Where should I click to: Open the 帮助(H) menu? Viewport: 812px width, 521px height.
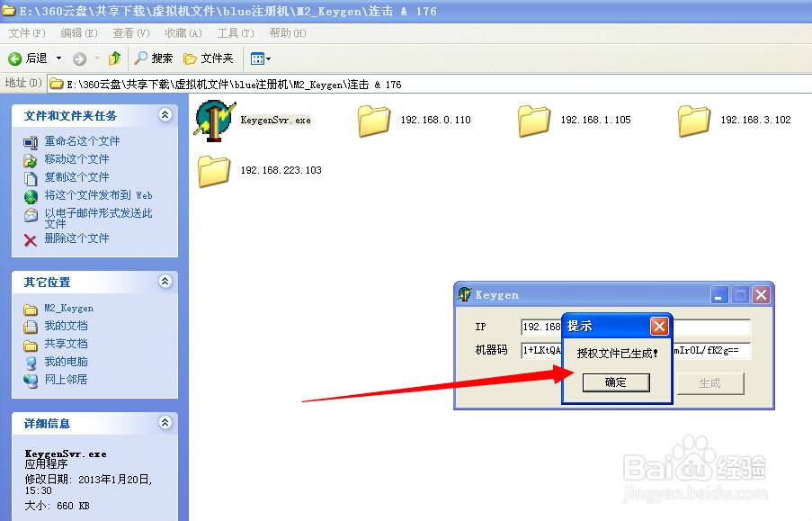tap(288, 33)
